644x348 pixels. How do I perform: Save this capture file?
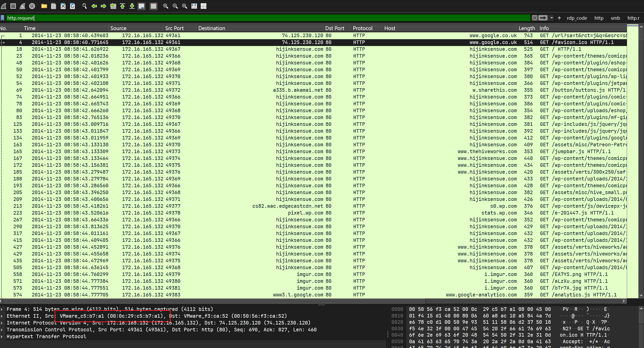coord(54,6)
